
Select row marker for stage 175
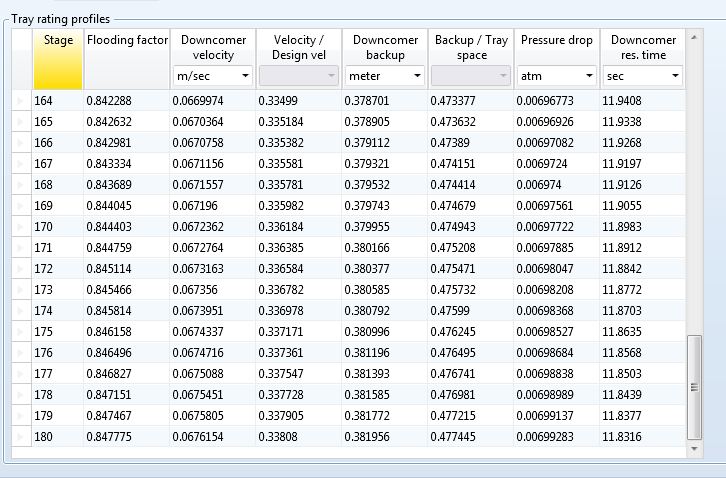(x=21, y=332)
